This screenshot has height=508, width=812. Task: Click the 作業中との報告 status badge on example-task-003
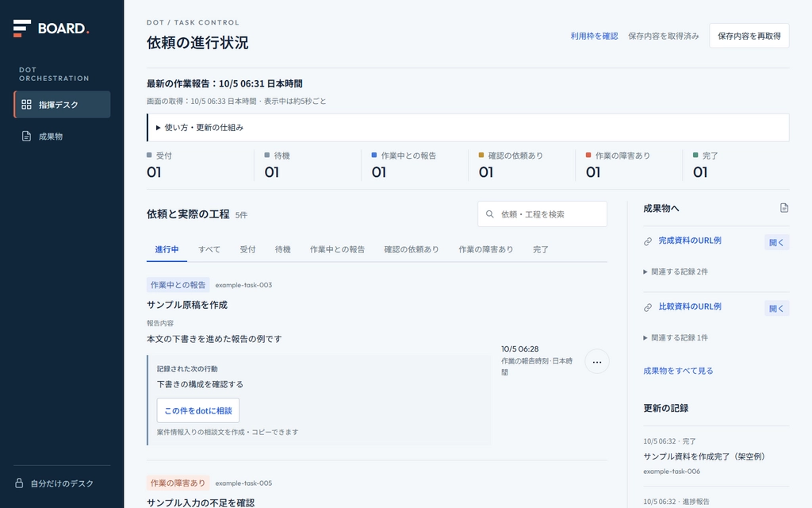point(178,285)
